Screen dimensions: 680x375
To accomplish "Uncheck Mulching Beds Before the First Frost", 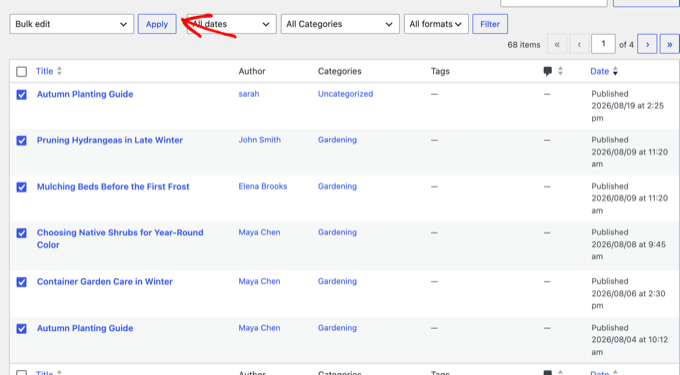I will 21,187.
